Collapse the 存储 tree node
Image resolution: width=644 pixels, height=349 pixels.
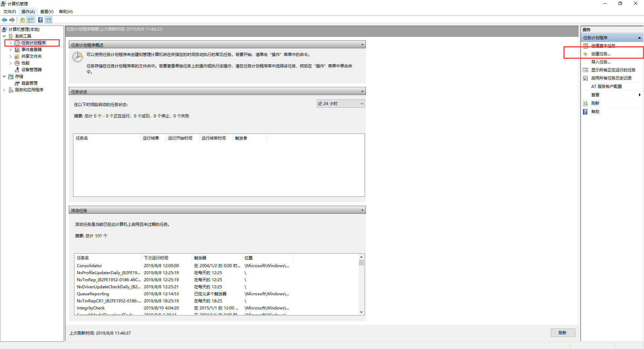pyautogui.click(x=4, y=77)
